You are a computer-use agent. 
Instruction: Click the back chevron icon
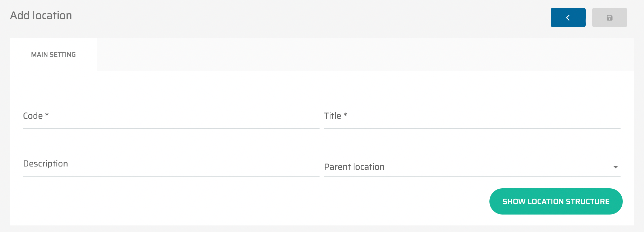coord(568,18)
